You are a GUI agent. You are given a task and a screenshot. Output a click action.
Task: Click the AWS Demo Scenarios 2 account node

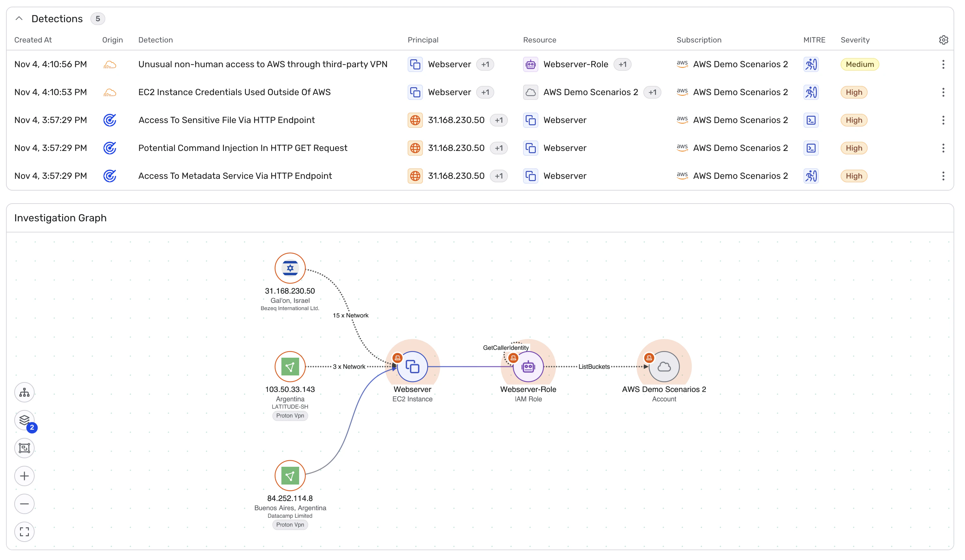664,367
